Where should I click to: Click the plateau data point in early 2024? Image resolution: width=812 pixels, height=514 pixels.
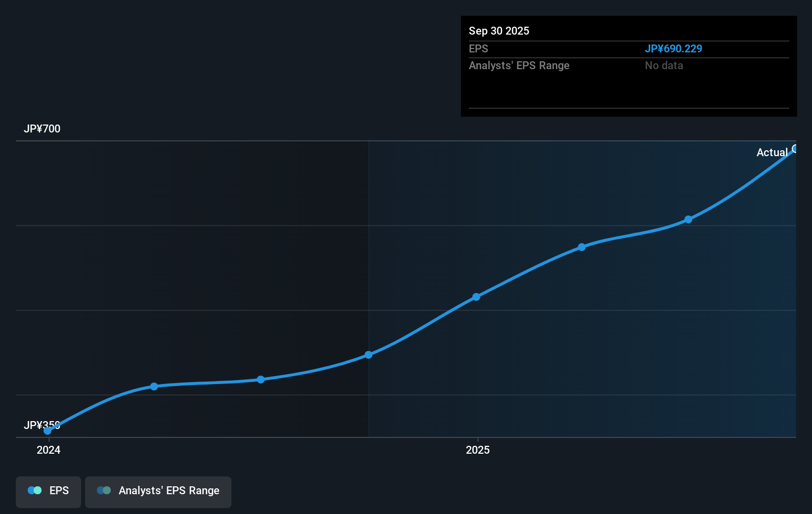tap(154, 386)
